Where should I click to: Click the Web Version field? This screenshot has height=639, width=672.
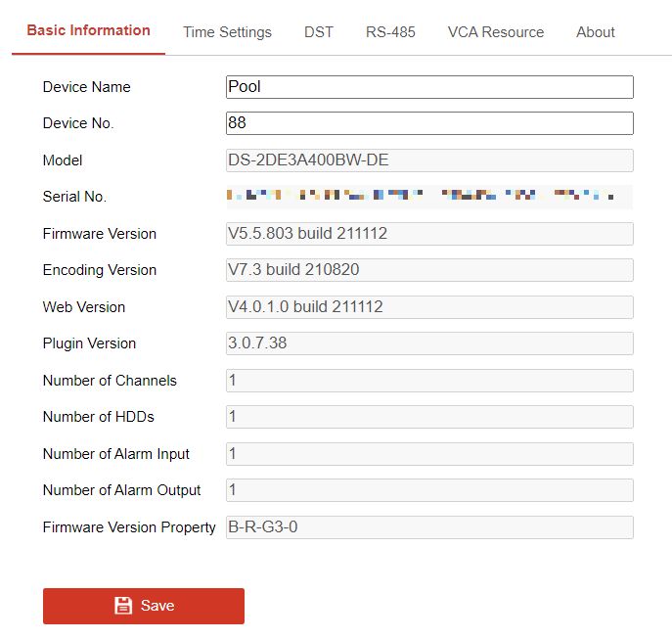[429, 307]
